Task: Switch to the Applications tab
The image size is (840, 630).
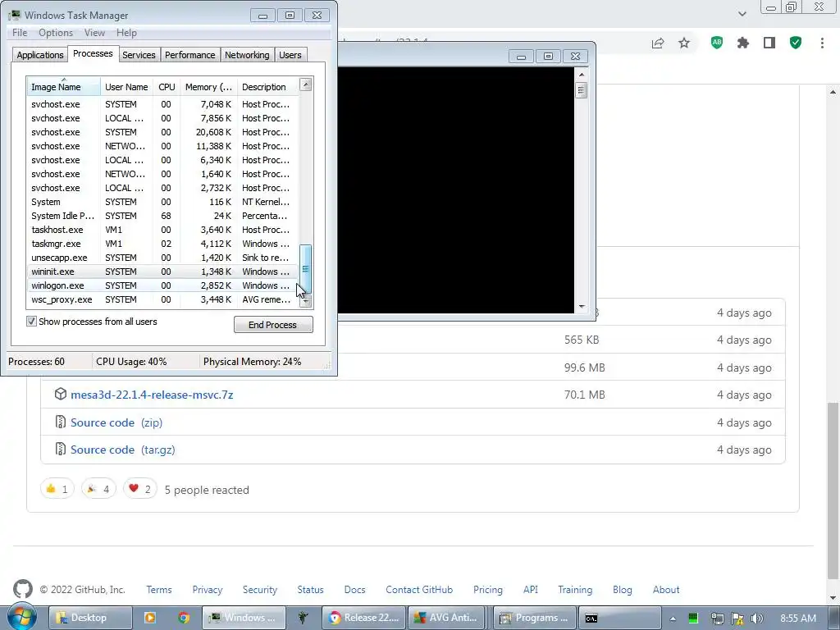Action: click(x=40, y=55)
